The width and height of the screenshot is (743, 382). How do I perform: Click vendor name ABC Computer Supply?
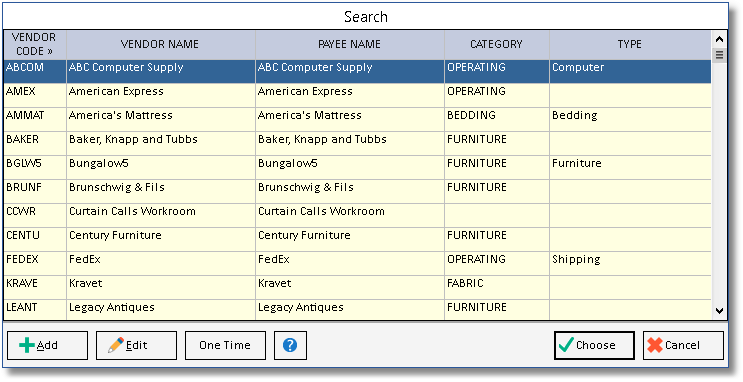click(x=126, y=68)
